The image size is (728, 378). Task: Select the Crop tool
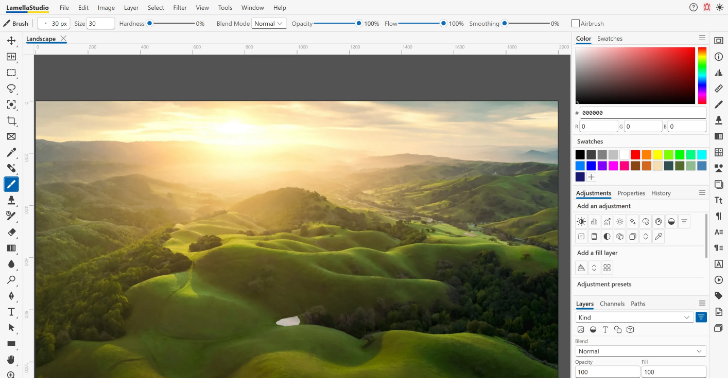pyautogui.click(x=11, y=121)
